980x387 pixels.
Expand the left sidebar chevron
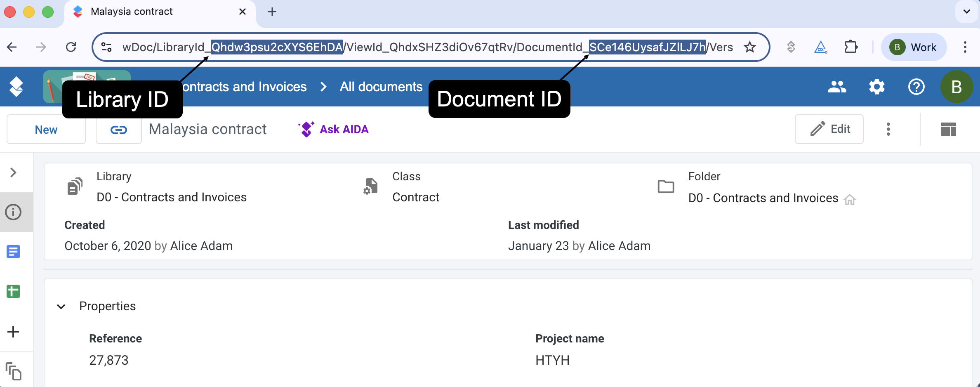coord(13,172)
